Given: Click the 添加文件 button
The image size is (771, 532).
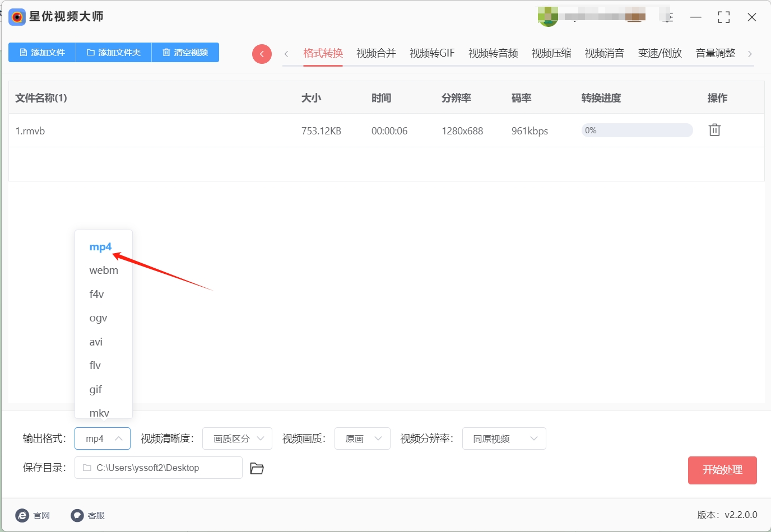Looking at the screenshot, I should [x=42, y=52].
